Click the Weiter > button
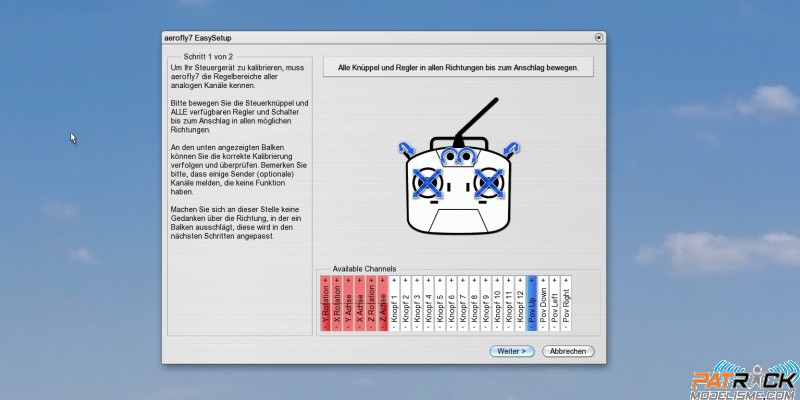800x400 pixels. [512, 351]
